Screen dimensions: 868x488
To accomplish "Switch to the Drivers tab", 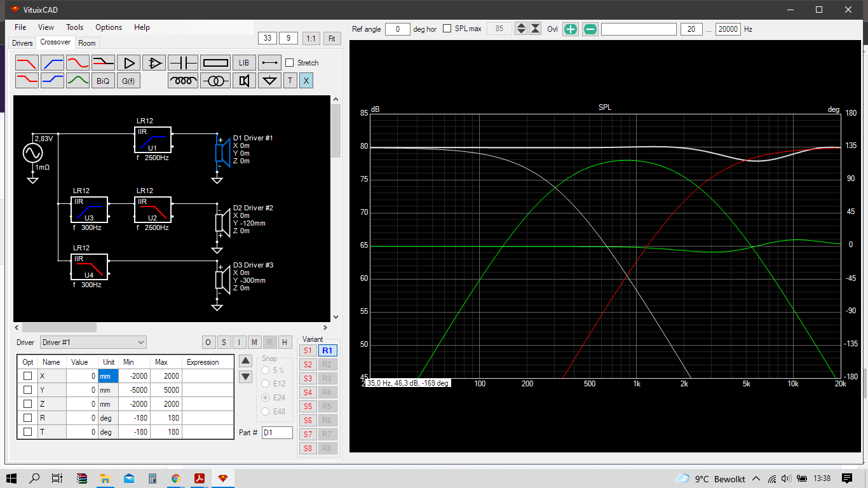I will 22,43.
